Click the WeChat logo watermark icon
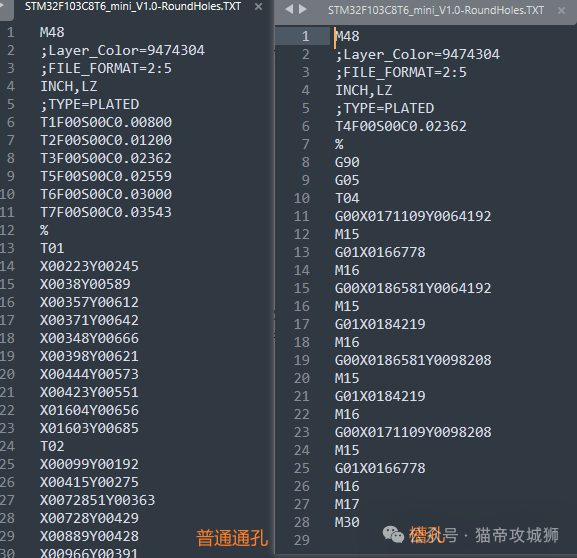The image size is (577, 558). [393, 534]
